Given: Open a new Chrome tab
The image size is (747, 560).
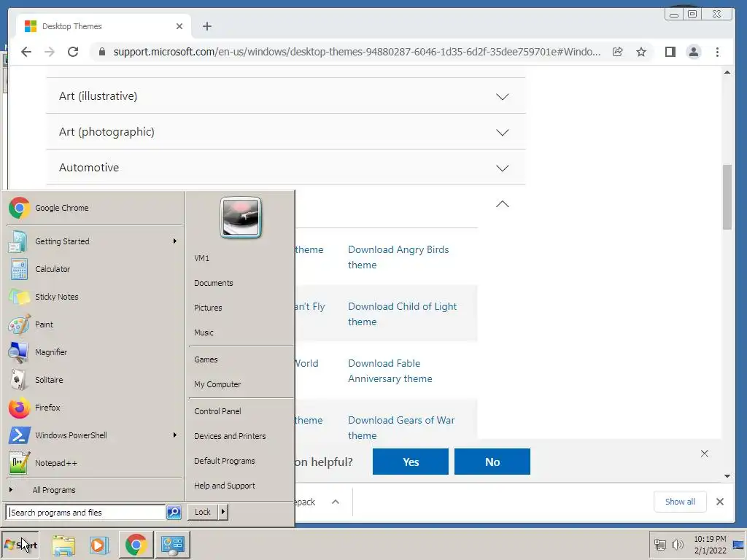Looking at the screenshot, I should click(x=206, y=26).
